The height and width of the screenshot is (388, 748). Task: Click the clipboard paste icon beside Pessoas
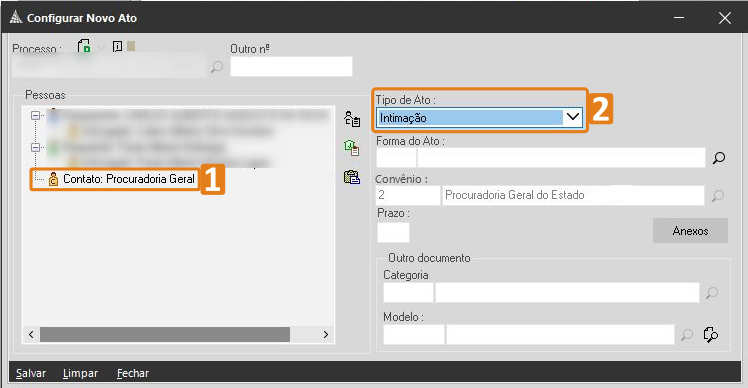[x=352, y=177]
